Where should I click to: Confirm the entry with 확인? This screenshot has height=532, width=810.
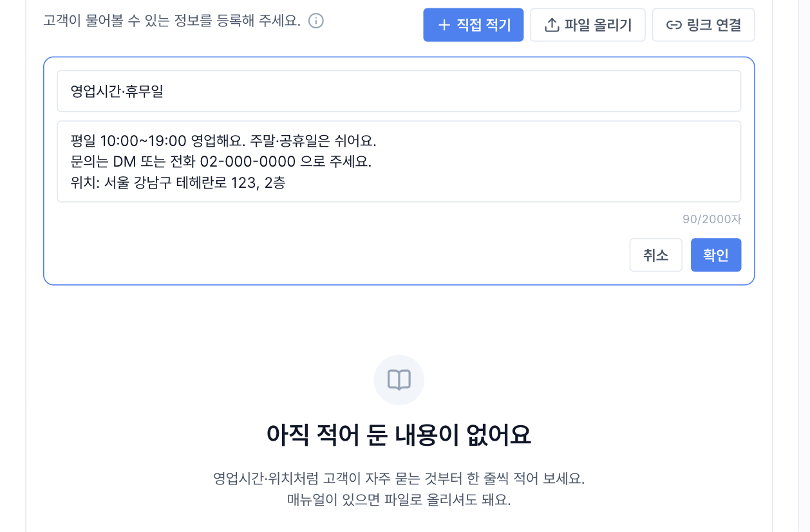point(716,255)
